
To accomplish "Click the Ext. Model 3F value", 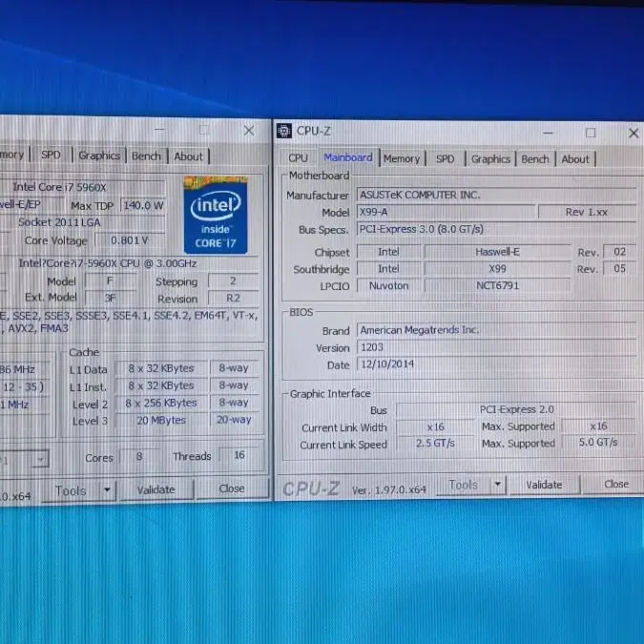I will click(110, 298).
